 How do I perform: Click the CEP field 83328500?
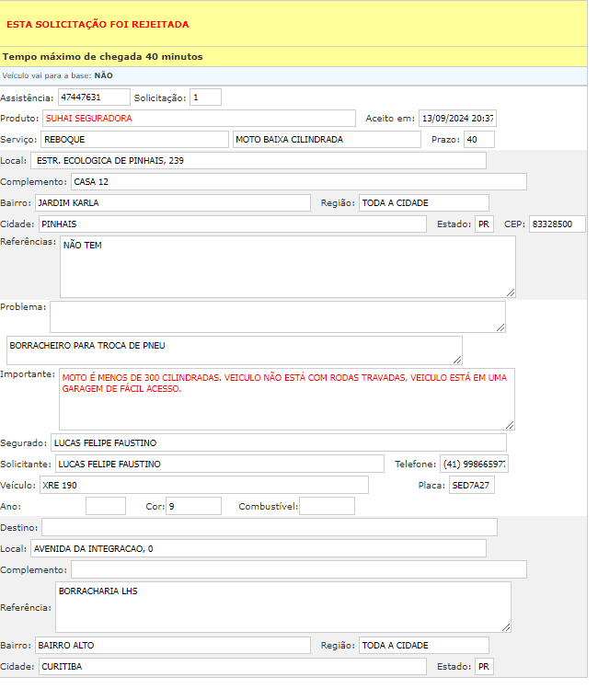(558, 224)
